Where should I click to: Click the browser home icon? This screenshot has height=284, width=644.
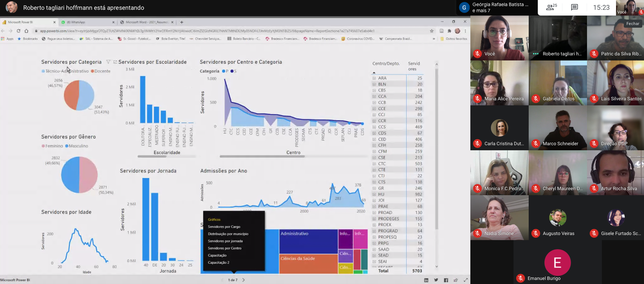point(26,31)
